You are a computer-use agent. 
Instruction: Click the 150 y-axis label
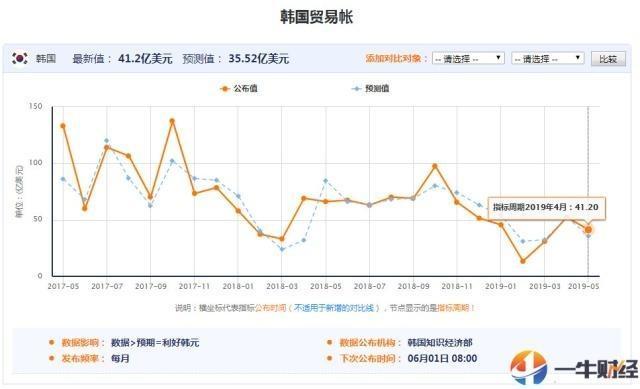36,106
